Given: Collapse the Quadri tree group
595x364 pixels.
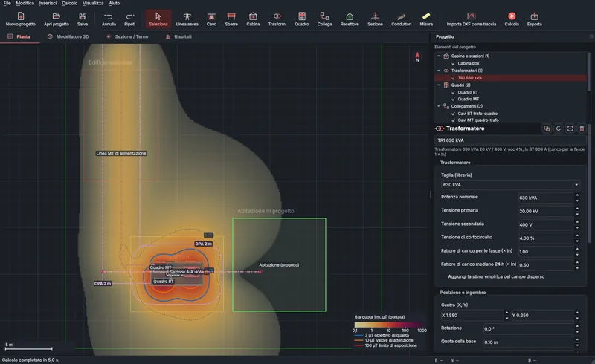Looking at the screenshot, I should click(439, 85).
